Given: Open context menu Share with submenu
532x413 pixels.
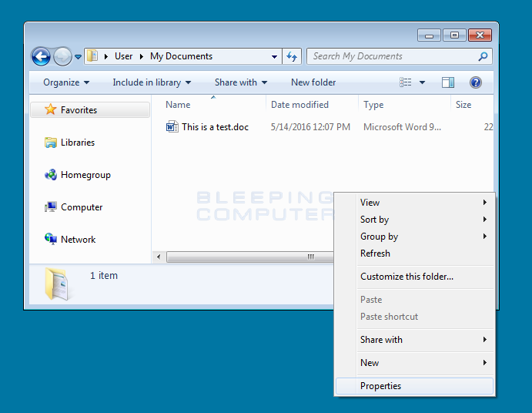Looking at the screenshot, I should point(415,340).
